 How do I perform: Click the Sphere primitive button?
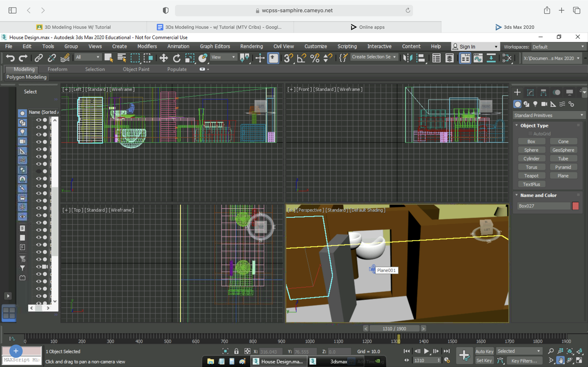click(x=531, y=150)
